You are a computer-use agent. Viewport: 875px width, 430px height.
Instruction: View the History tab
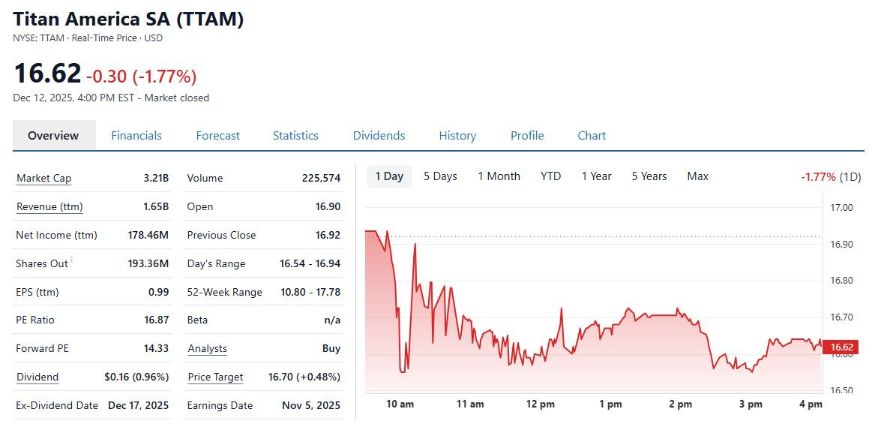pos(457,136)
